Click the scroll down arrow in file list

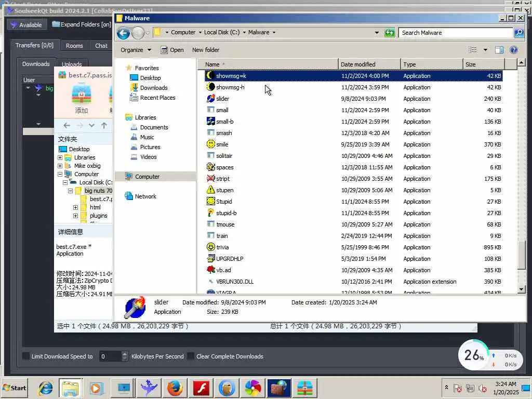click(x=521, y=289)
